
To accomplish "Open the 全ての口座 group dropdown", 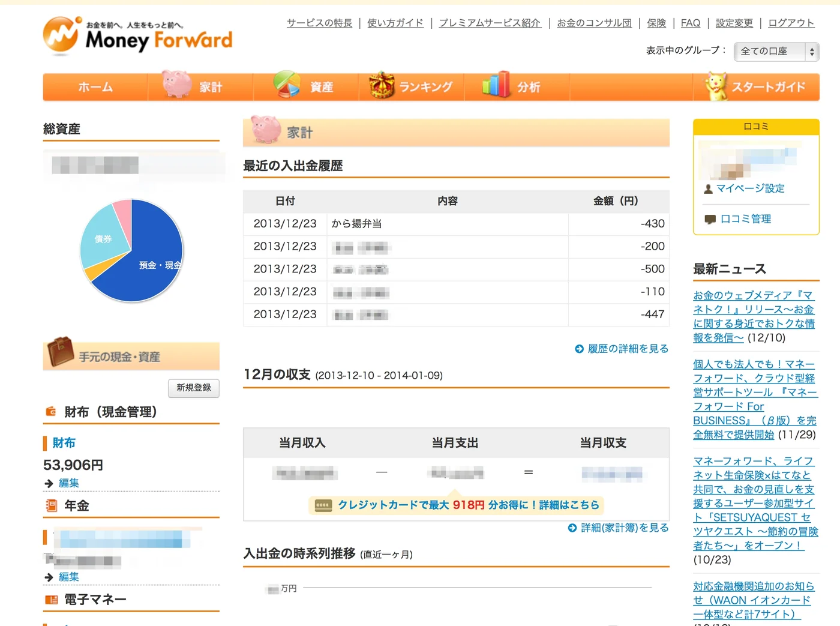I will point(776,52).
